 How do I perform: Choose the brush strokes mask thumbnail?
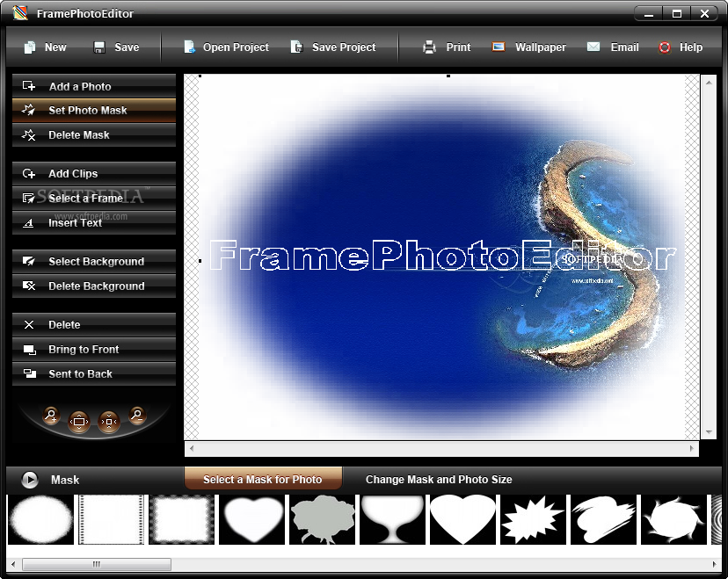603,519
